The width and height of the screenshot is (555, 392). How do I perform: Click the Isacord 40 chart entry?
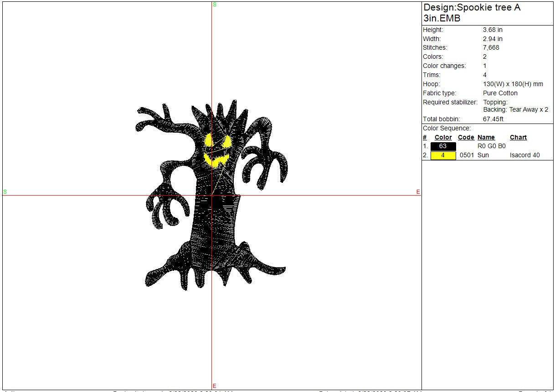[524, 155]
